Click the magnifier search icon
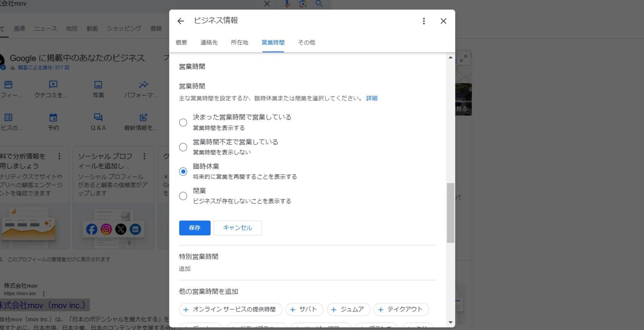644x330 pixels. click(319, 4)
